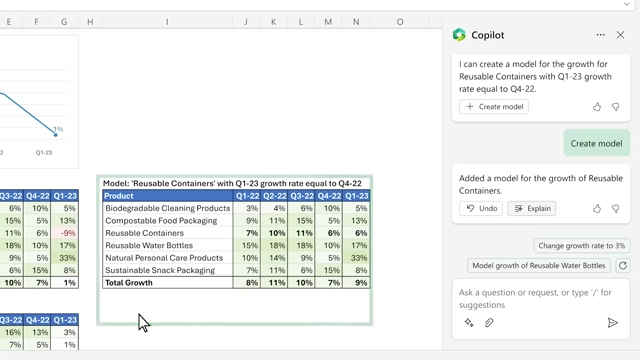
Task: Choose Model growth of Reusable Water Bottles
Action: tap(538, 266)
